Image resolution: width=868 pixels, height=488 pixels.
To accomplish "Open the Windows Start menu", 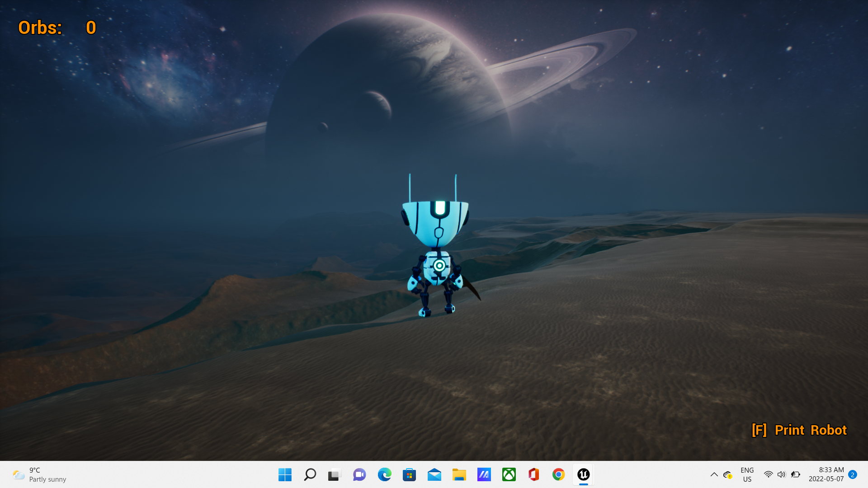I will [x=285, y=474].
